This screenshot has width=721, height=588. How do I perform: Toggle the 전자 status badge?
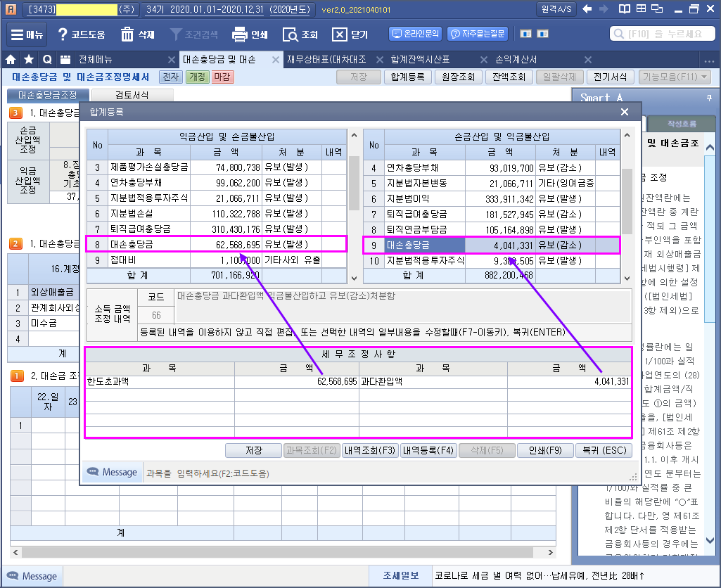point(171,77)
